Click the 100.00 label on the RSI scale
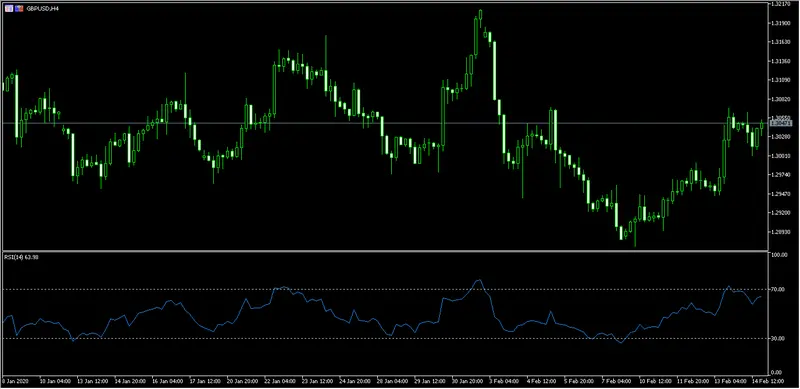 [779, 254]
